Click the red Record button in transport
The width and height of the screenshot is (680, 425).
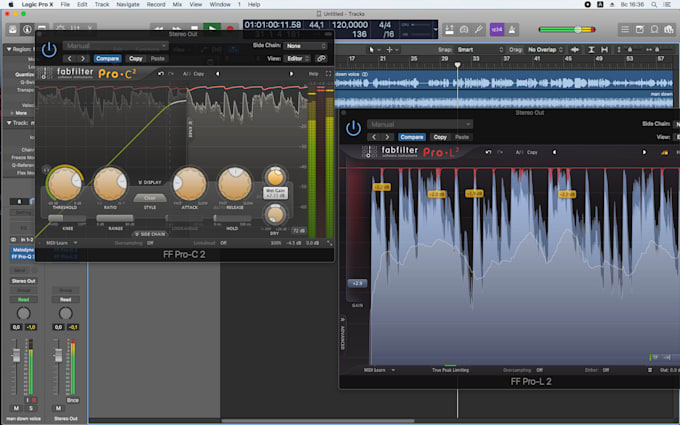pos(230,29)
